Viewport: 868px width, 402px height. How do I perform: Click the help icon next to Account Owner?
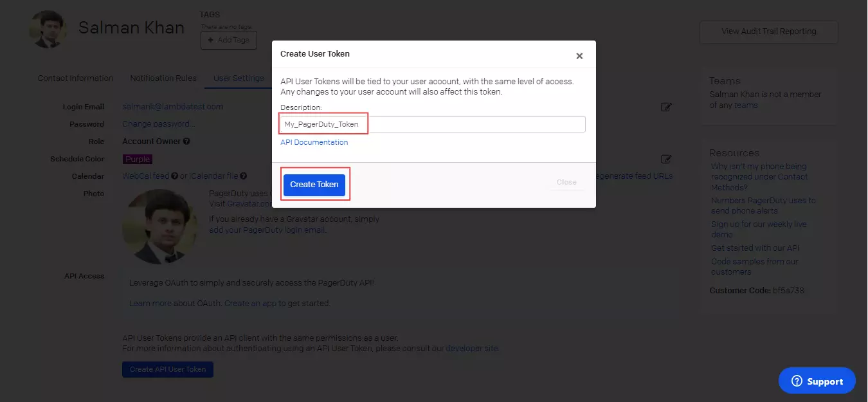point(186,142)
